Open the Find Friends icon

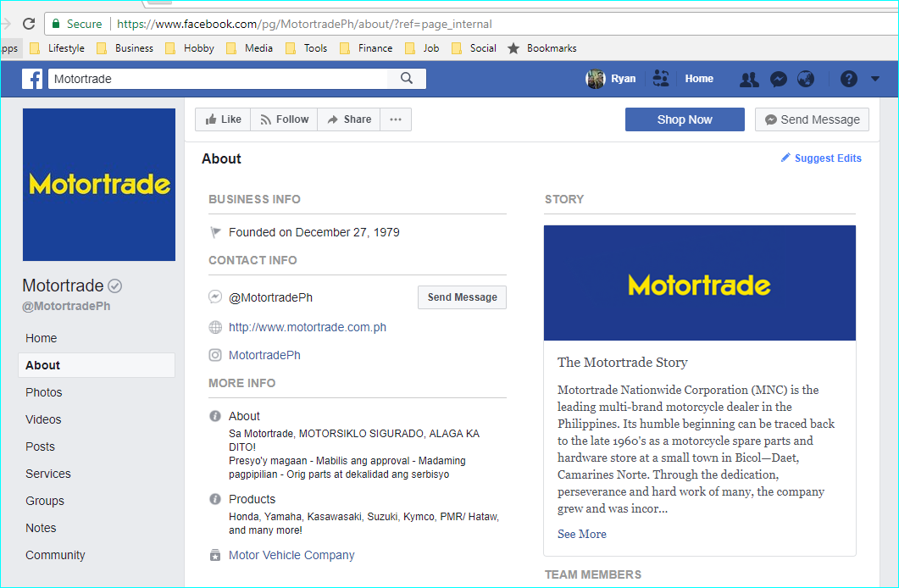661,79
